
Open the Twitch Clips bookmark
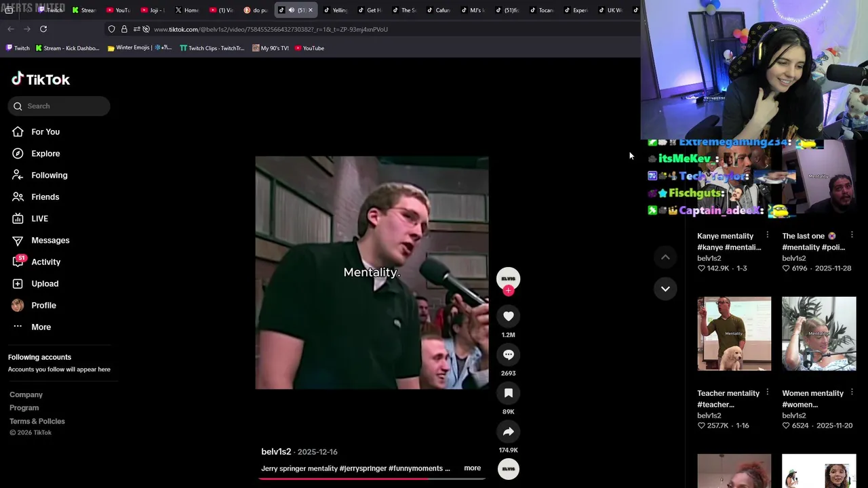(212, 48)
